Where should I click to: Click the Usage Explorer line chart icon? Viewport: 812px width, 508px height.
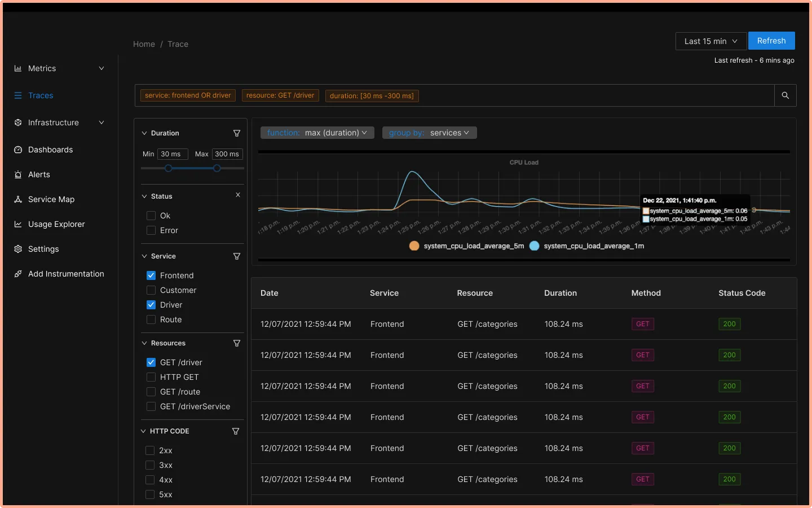click(18, 224)
